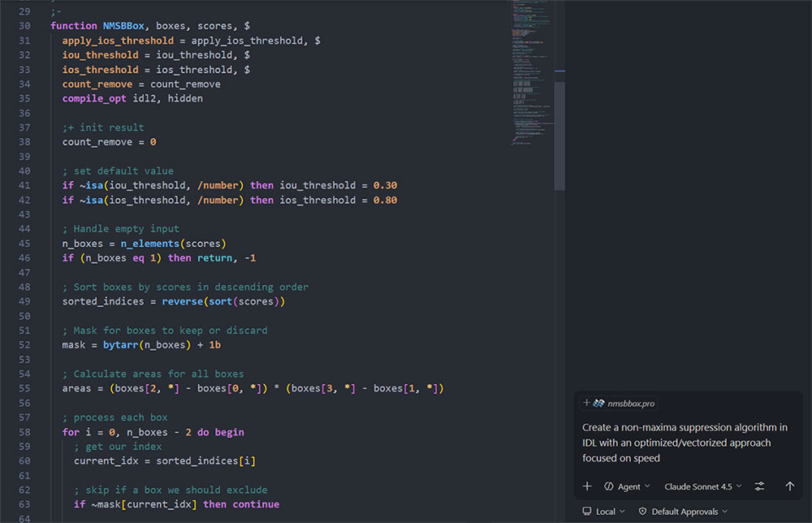
Task: Click line number 38 in the gutter
Action: [24, 142]
